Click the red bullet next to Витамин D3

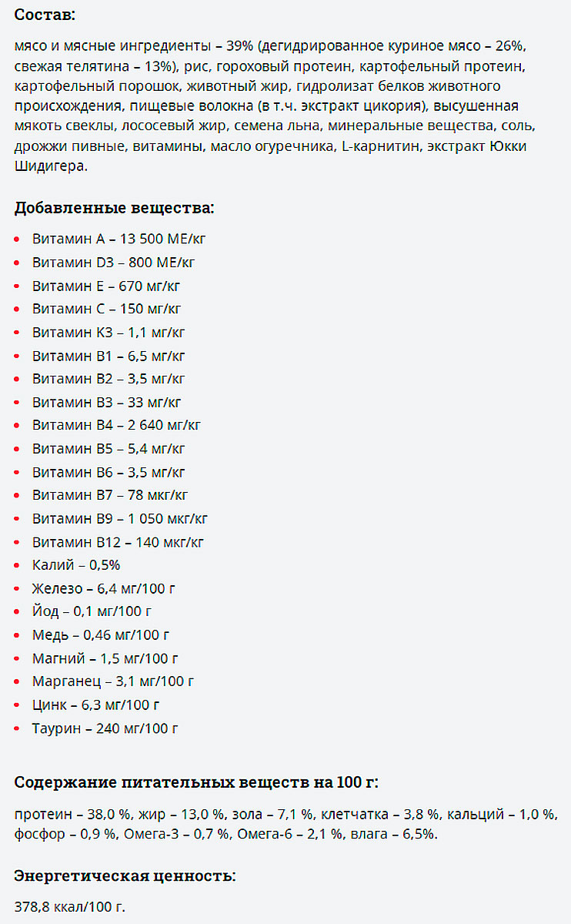click(18, 263)
